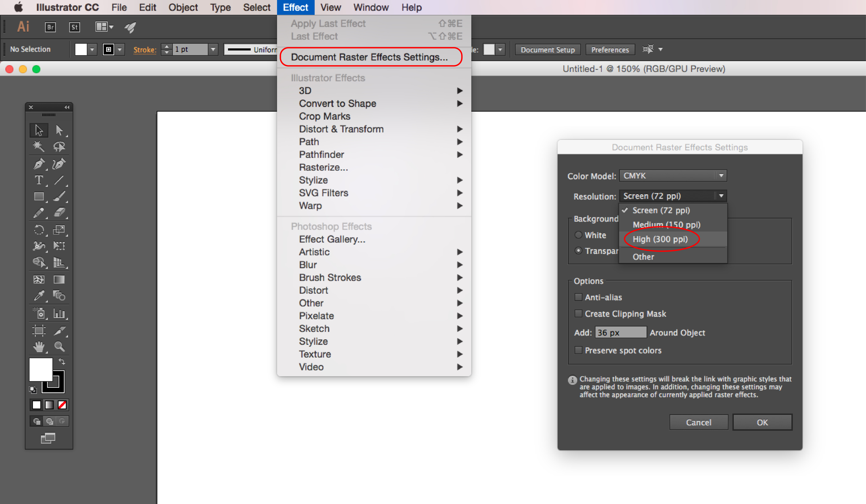Open the Effect Gallery menu item
Viewport: 866px width, 504px height.
pos(374,239)
